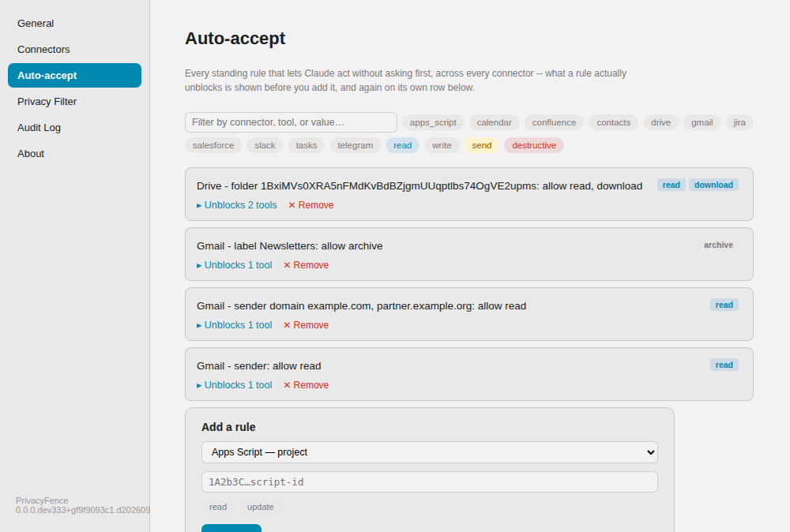
Task: Toggle the drive filter chip
Action: [x=660, y=122]
